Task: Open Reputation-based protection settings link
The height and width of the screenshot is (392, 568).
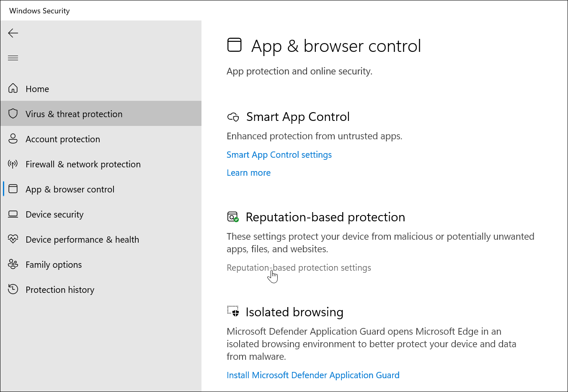Action: tap(299, 268)
